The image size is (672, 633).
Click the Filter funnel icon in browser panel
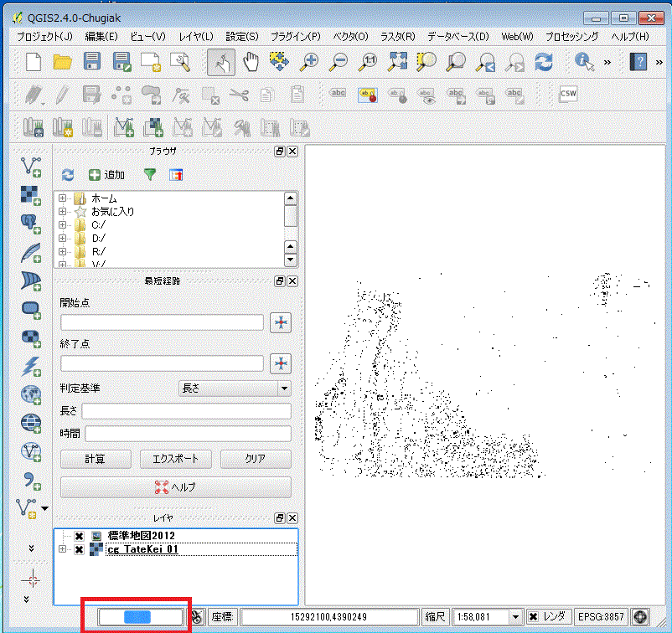click(150, 175)
